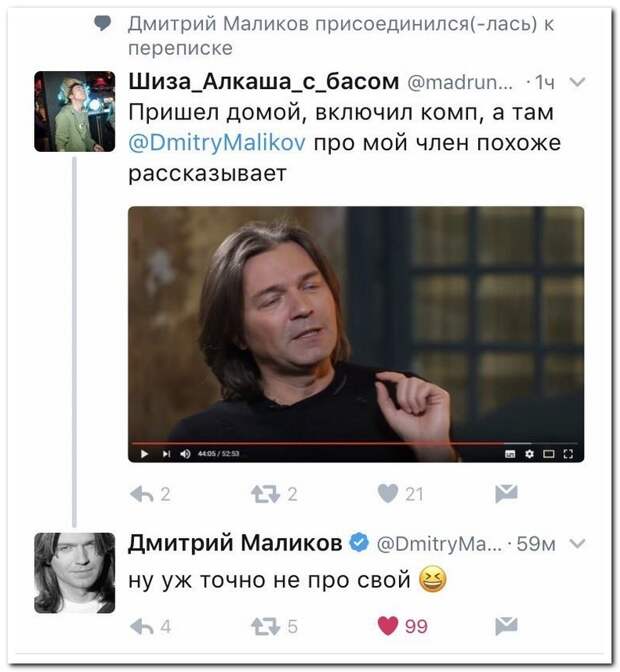The image size is (620, 672).
Task: Enter fullscreen in the video player
Action: coord(568,454)
